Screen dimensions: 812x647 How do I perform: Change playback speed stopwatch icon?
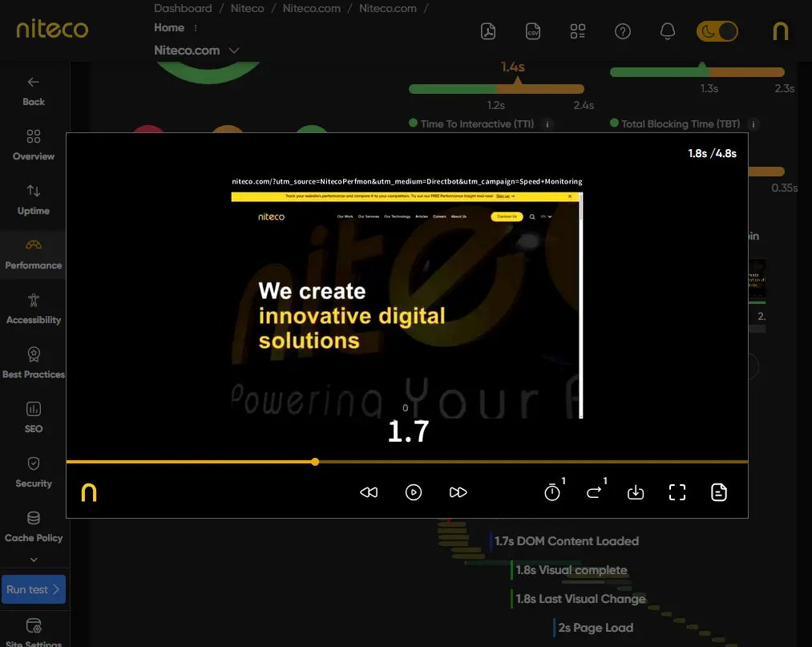click(552, 491)
